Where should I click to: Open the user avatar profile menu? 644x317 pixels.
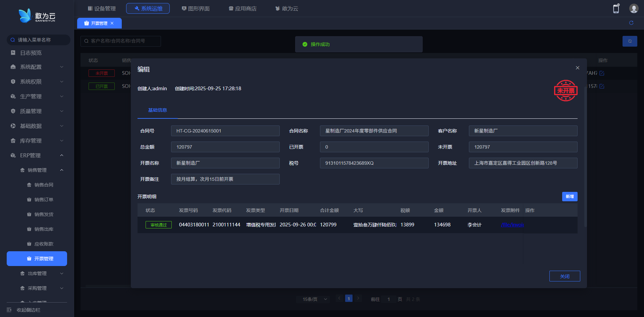634,9
